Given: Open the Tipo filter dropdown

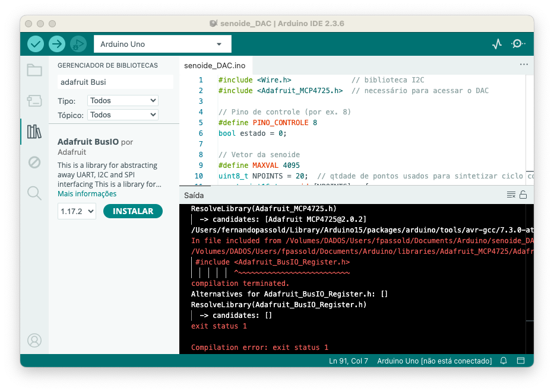Looking at the screenshot, I should (122, 101).
